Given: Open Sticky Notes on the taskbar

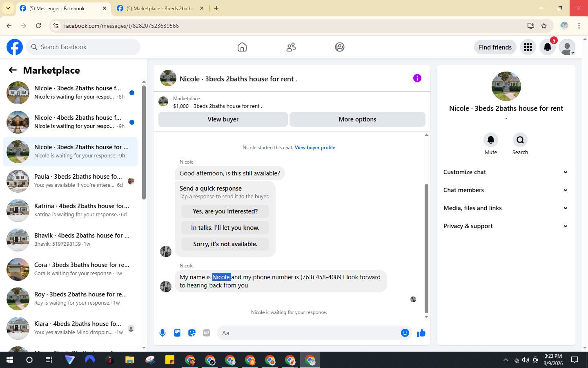Looking at the screenshot, I should [x=170, y=360].
